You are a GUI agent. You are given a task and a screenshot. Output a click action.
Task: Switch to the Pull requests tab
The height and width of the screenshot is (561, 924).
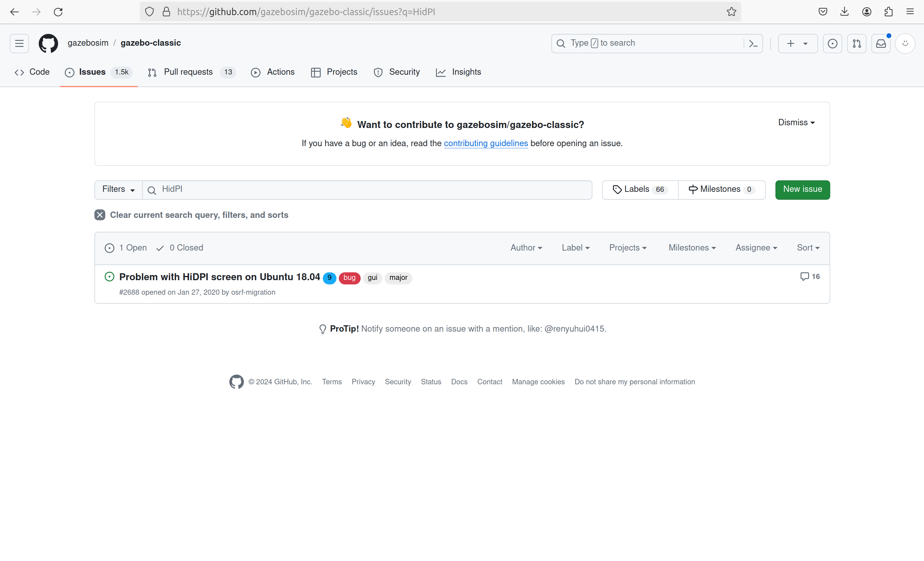coord(188,72)
